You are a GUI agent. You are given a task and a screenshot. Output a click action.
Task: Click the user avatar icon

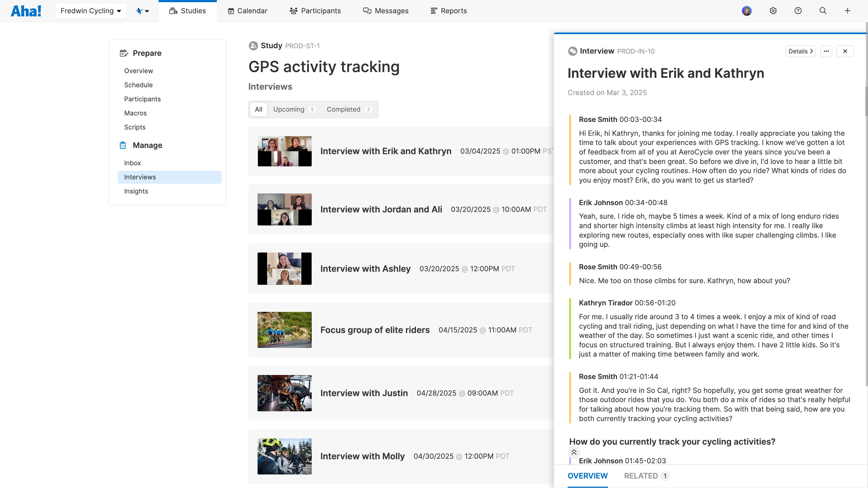tap(747, 11)
